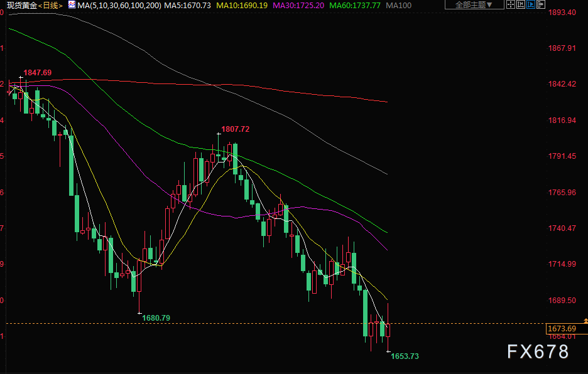Click the gray MA100 label
588x374 pixels.
coord(400,5)
